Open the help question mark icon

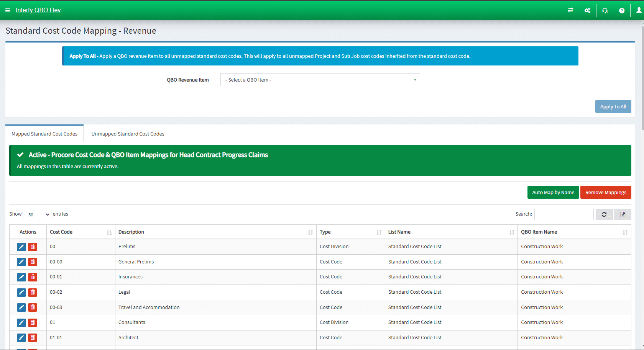[x=622, y=10]
